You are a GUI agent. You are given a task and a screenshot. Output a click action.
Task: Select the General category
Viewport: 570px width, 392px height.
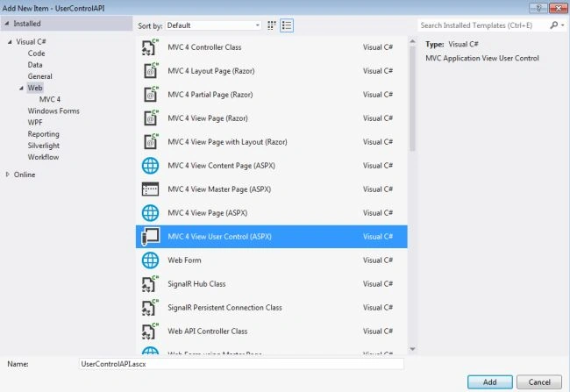coord(40,76)
